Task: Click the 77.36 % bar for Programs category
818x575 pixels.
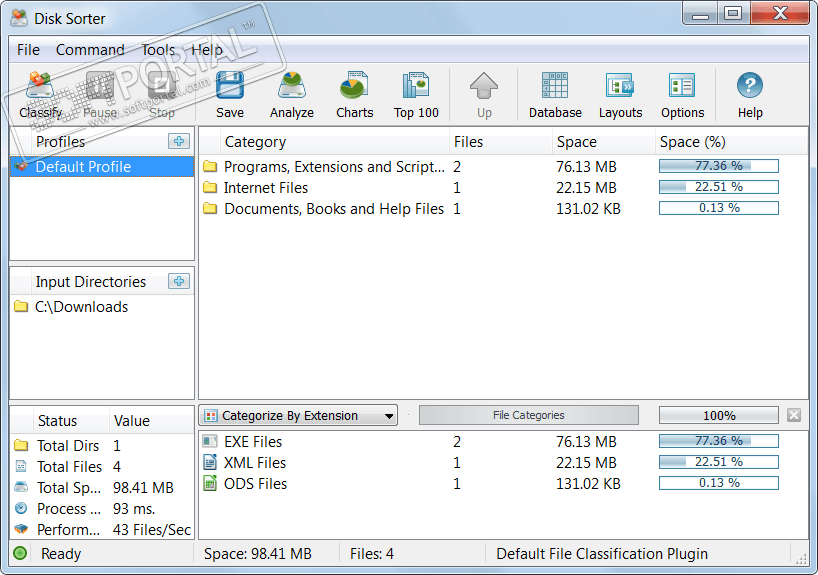Action: 719,166
